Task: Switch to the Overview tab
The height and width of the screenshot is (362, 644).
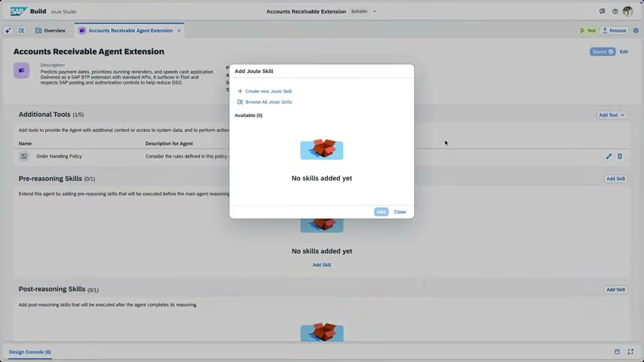Action: pos(50,30)
